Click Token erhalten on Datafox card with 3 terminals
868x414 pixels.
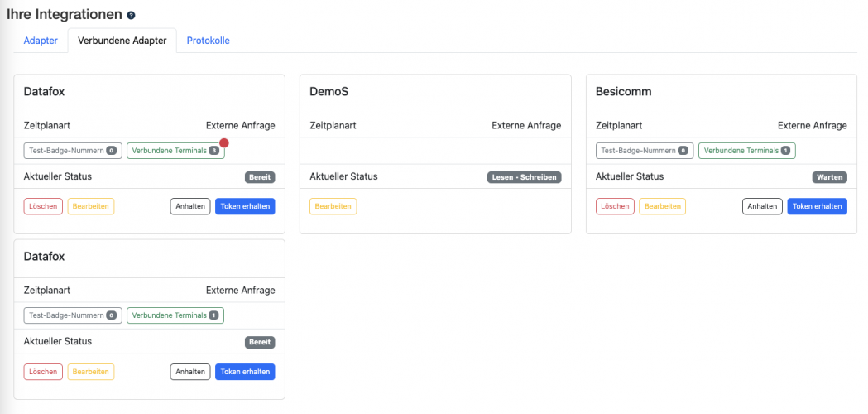pos(245,206)
